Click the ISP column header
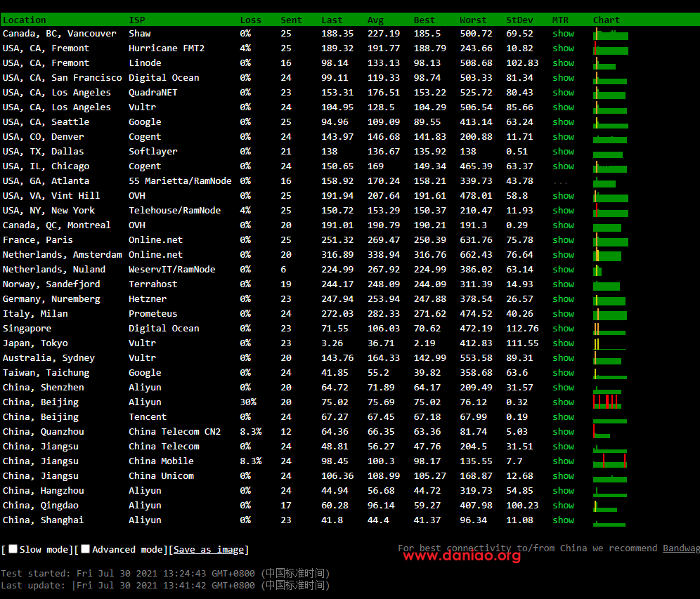 (137, 20)
